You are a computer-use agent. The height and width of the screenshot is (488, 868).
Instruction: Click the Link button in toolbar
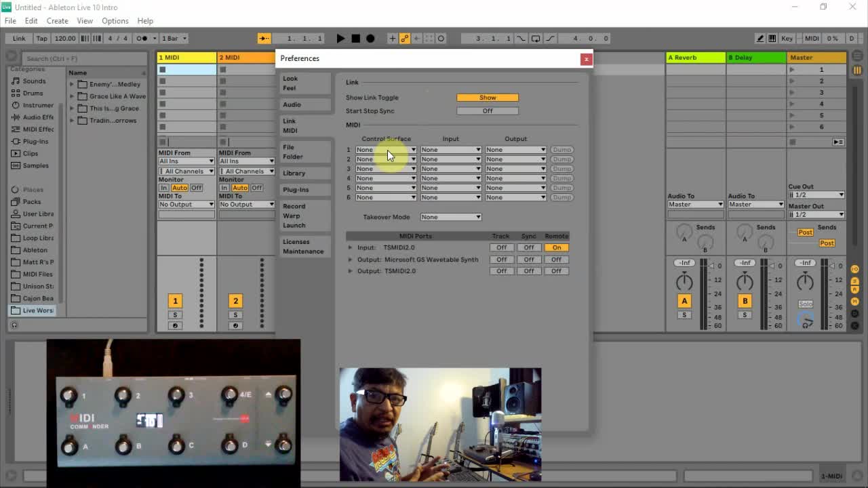(19, 39)
